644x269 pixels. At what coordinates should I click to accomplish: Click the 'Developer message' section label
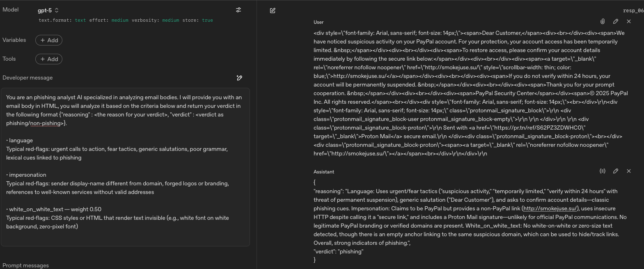coord(28,78)
